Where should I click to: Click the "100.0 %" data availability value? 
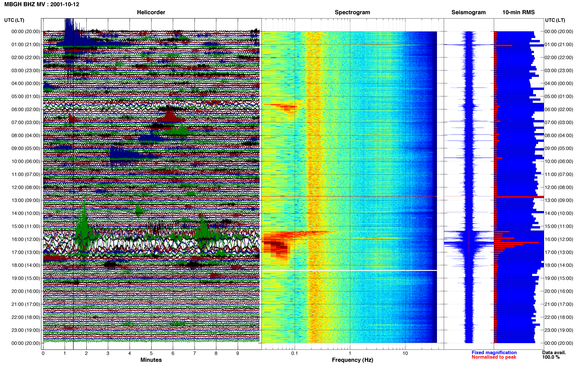pyautogui.click(x=551, y=357)
